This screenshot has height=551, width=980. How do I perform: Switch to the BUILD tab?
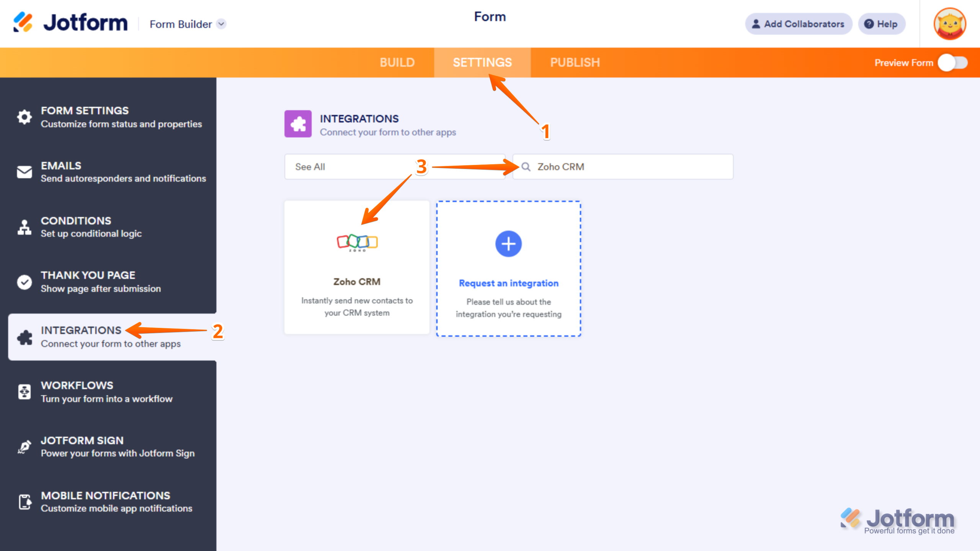[x=397, y=62]
